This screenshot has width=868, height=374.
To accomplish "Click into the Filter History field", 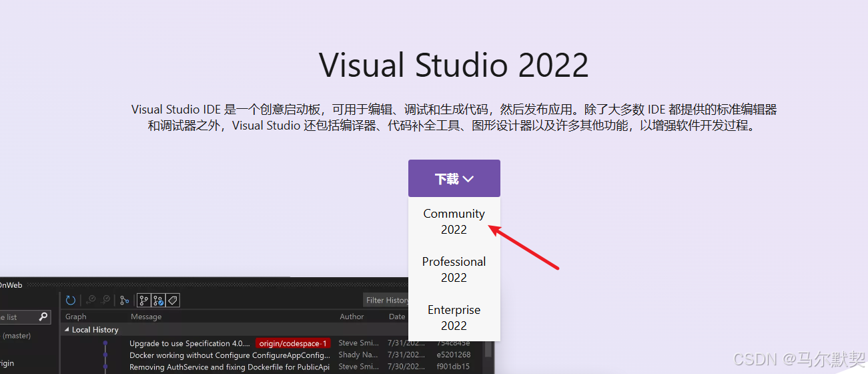I will (386, 300).
